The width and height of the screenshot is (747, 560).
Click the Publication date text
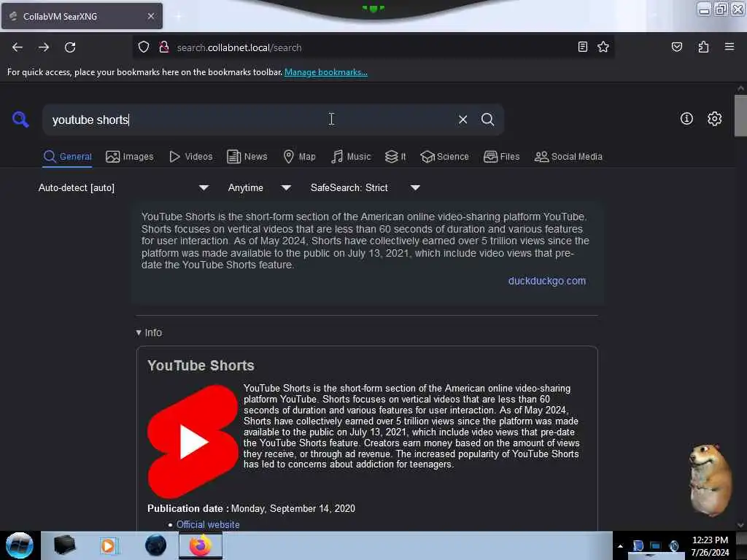pos(251,508)
